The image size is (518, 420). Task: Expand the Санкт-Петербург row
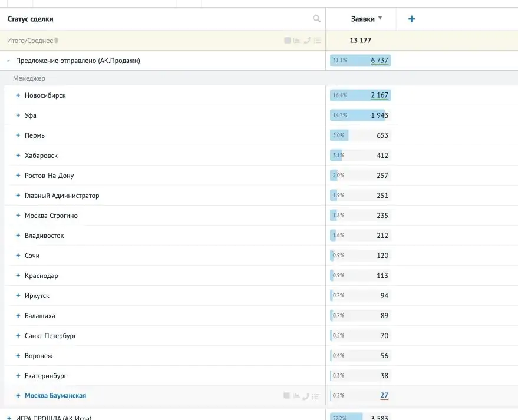[18, 336]
